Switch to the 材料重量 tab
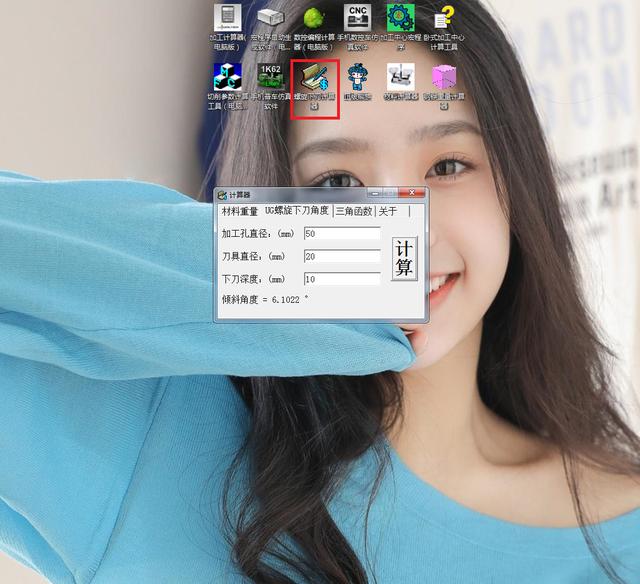Image resolution: width=640 pixels, height=584 pixels. [x=239, y=211]
